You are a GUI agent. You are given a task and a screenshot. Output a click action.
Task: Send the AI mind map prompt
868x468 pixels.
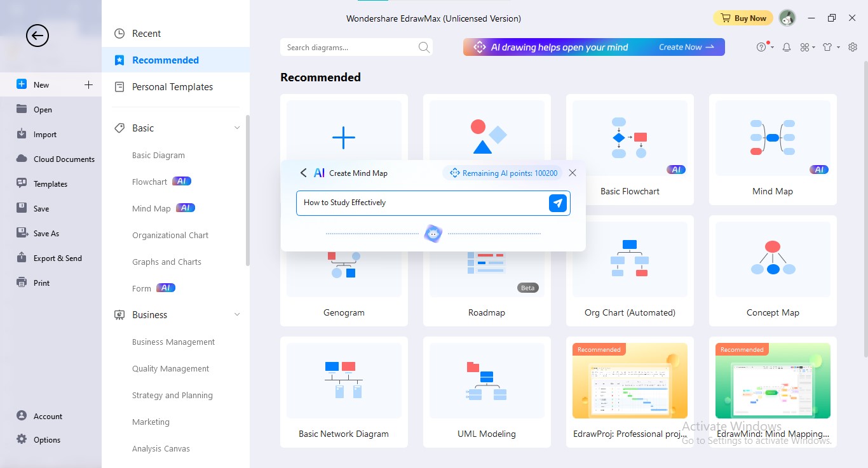coord(558,203)
